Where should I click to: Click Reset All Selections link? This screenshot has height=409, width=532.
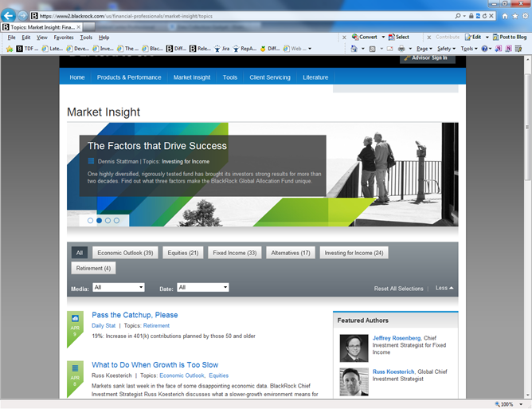(x=399, y=289)
